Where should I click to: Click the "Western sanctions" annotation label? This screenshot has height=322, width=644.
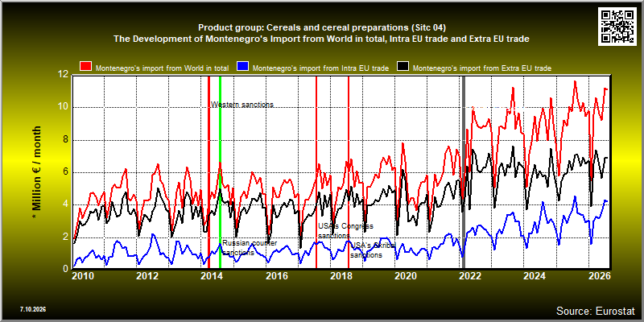[x=242, y=105]
